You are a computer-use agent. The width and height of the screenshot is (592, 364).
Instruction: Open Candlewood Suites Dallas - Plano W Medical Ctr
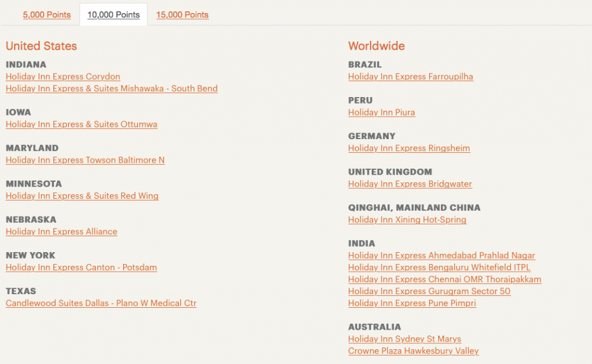click(101, 303)
